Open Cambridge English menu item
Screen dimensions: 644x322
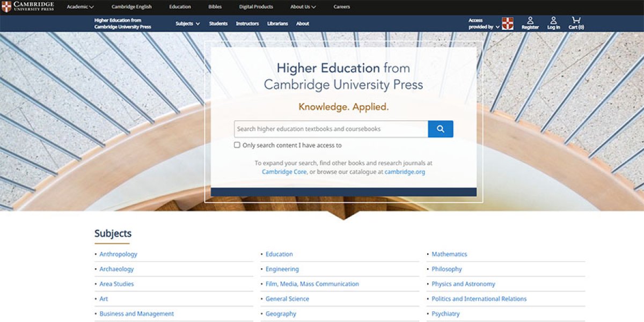pos(131,7)
